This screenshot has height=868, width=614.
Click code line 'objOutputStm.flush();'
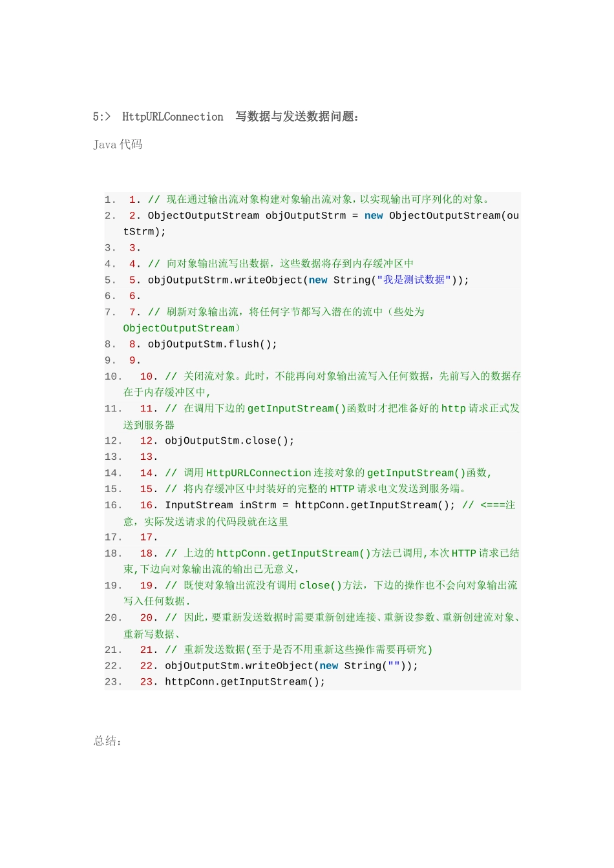213,344
